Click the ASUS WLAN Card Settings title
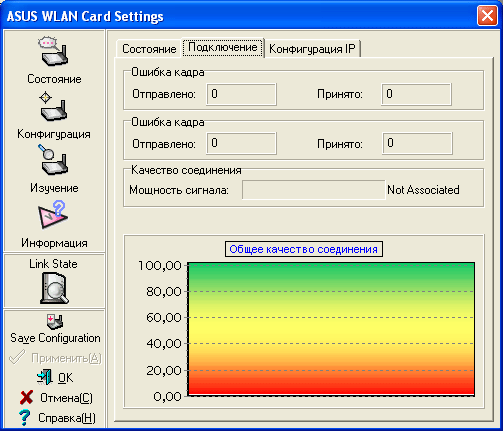 (x=85, y=16)
